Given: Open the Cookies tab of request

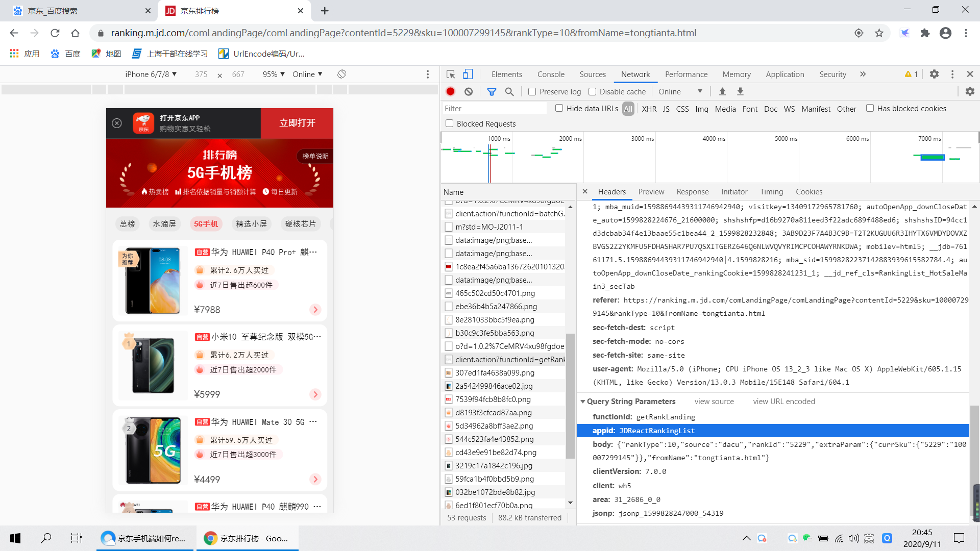Looking at the screenshot, I should point(809,192).
